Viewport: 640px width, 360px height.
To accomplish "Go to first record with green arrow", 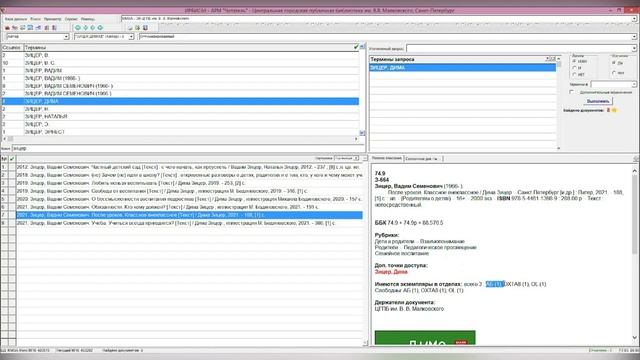I will (78, 28).
